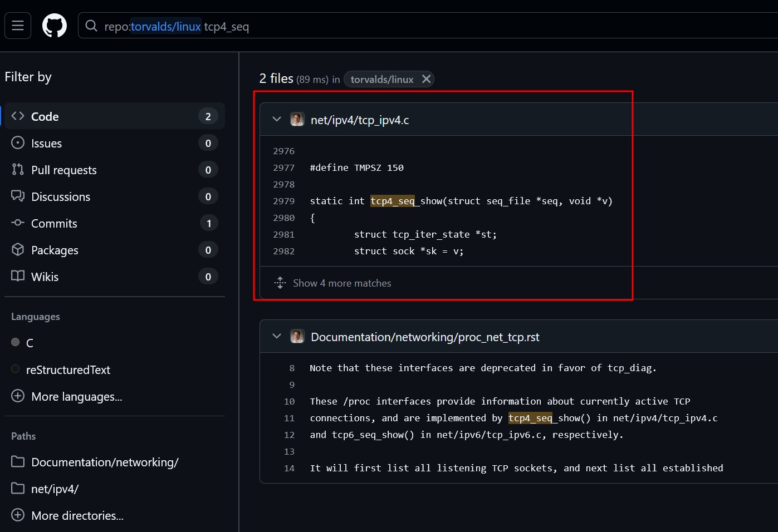This screenshot has height=532, width=778.
Task: Click avatar beside net/ipv4/tcp_ipv4.c
Action: 297,119
